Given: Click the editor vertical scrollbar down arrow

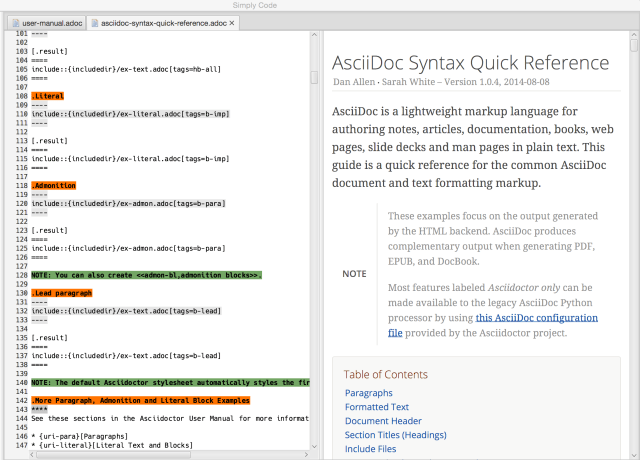Looking at the screenshot, I should point(314,447).
